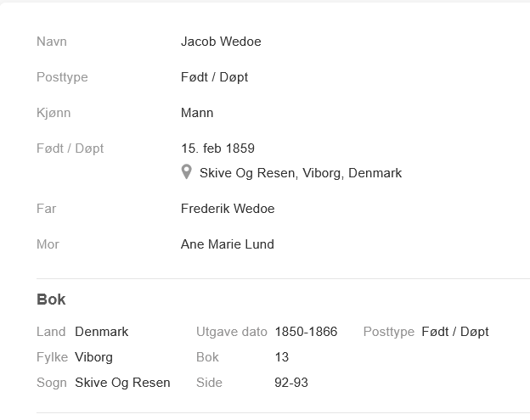Click the Sogn value Skive Og Resen
The image size is (530, 420).
(x=122, y=383)
